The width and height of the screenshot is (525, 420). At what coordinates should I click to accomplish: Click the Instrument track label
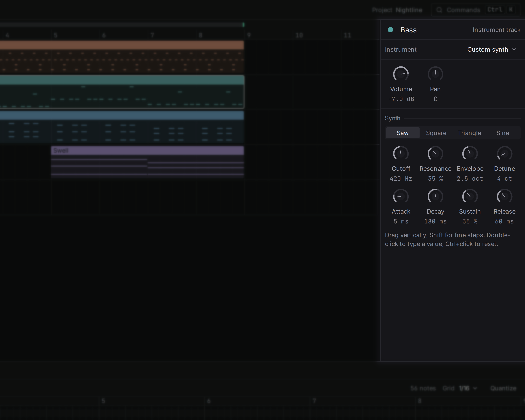496,30
